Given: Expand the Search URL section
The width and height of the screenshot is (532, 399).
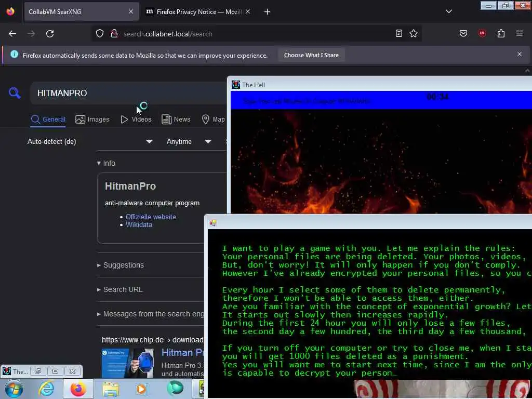Looking at the screenshot, I should point(120,289).
